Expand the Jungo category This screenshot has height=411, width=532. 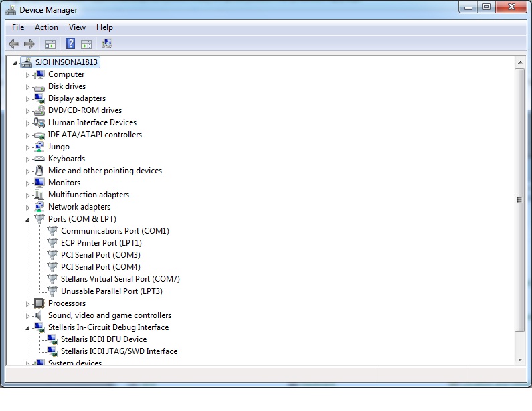coord(28,147)
